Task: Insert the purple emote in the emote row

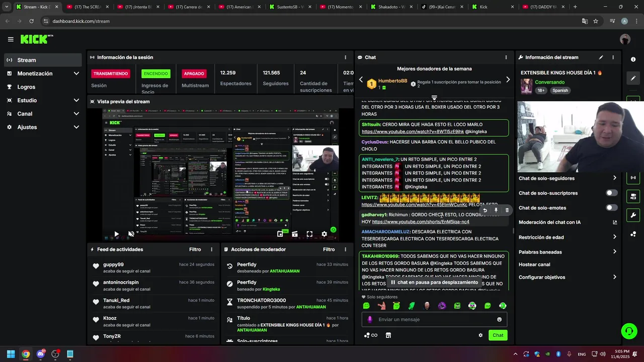Action: coord(442,306)
